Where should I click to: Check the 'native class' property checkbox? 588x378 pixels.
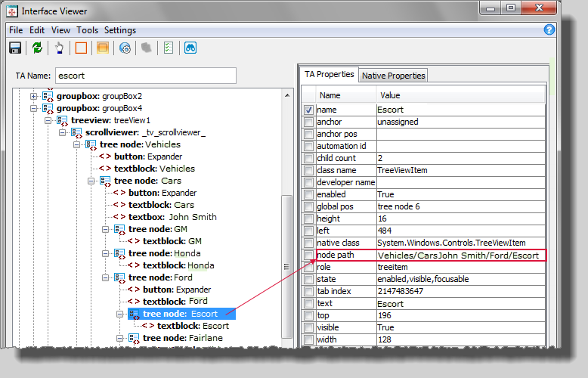(308, 243)
